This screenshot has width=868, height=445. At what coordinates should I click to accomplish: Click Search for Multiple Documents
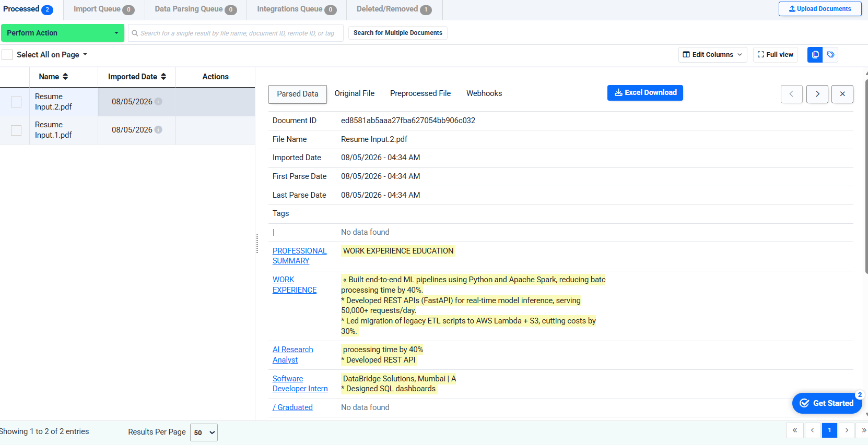coord(398,33)
